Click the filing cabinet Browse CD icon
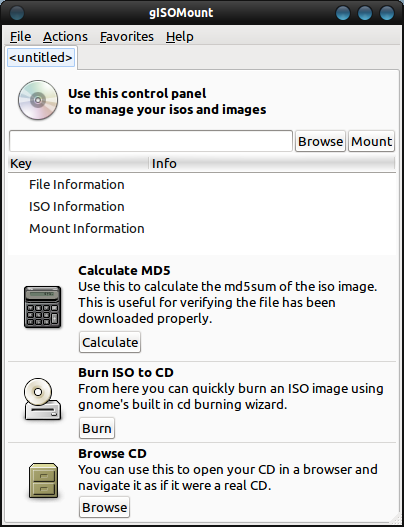This screenshot has height=527, width=404. (43, 481)
